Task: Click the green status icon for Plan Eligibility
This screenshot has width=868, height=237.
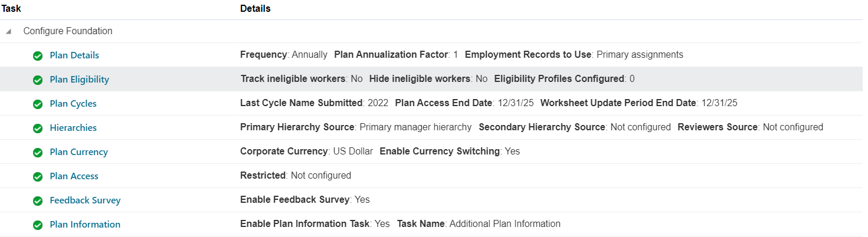Action: [38, 80]
